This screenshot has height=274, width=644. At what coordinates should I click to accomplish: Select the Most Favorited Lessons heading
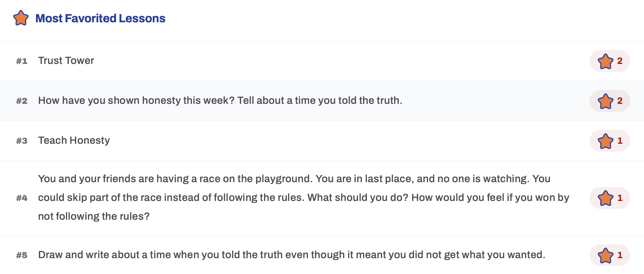100,18
